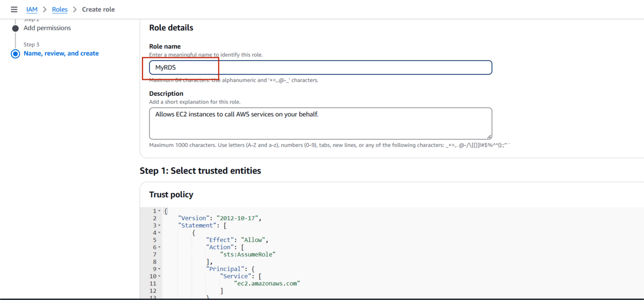644x300 pixels.
Task: Click the Step 2 circle indicator
Action: pos(15,28)
